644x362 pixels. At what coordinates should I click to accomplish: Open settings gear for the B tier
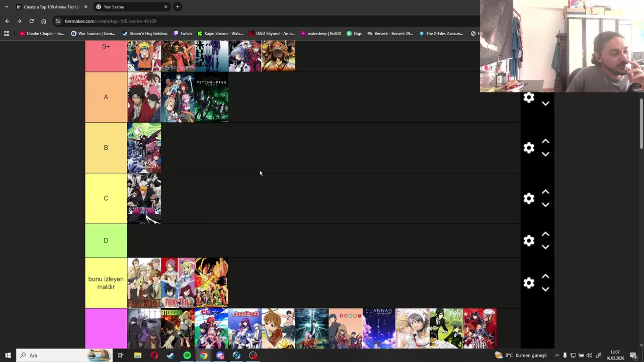pos(529,148)
